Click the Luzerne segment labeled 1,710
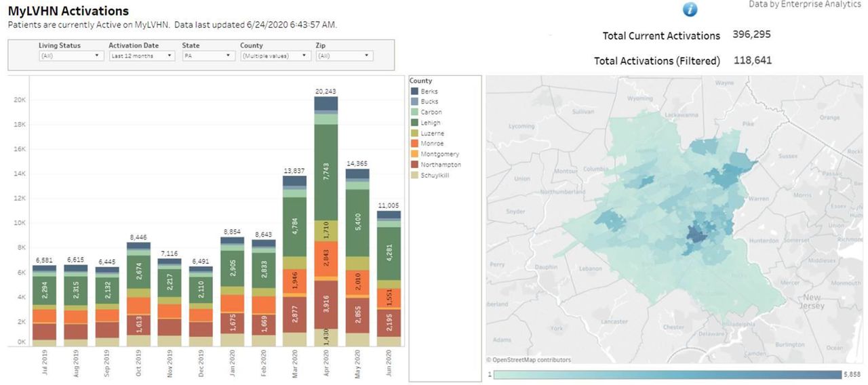 pyautogui.click(x=326, y=230)
